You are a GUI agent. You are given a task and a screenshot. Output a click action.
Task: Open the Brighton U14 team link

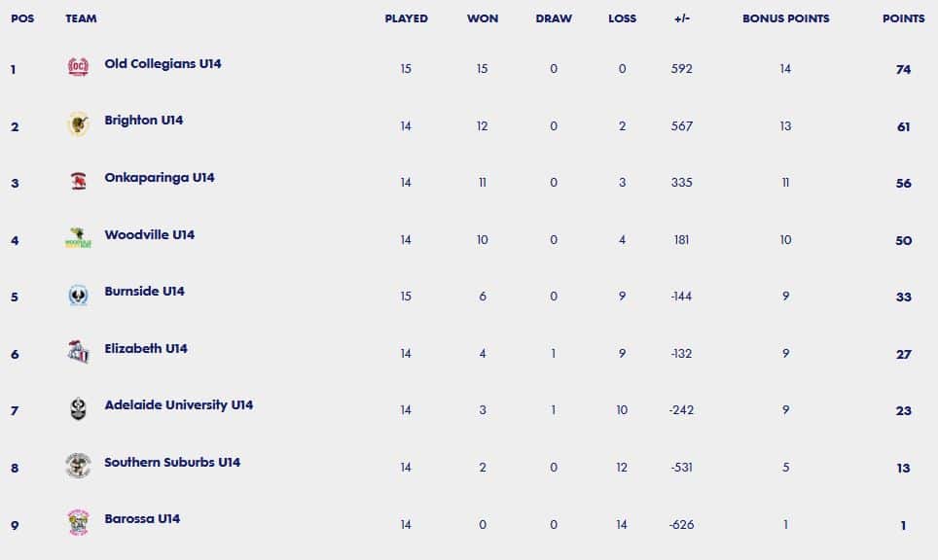click(x=144, y=121)
